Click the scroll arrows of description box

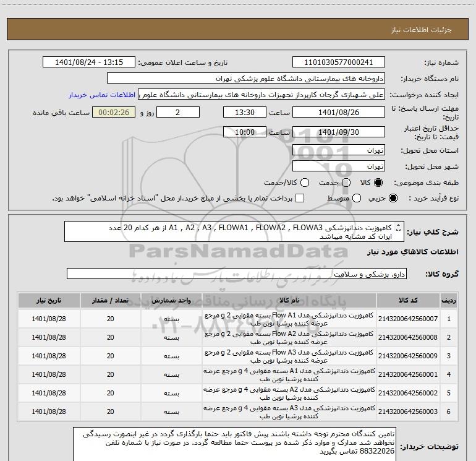(399, 227)
